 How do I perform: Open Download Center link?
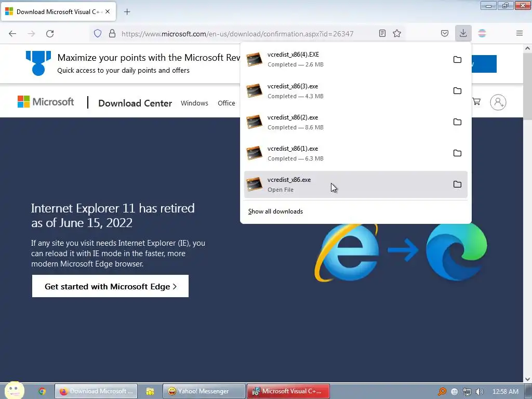click(x=135, y=103)
